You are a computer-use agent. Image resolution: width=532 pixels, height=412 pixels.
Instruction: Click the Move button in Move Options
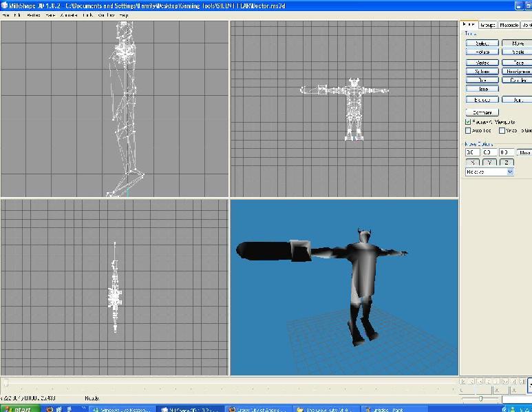(x=524, y=152)
